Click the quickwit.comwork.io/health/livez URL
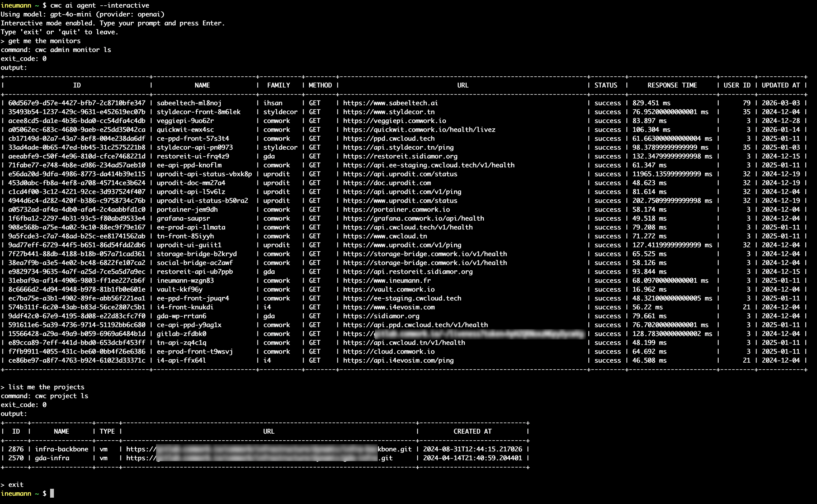Image resolution: width=817 pixels, height=504 pixels. pyautogui.click(x=419, y=130)
